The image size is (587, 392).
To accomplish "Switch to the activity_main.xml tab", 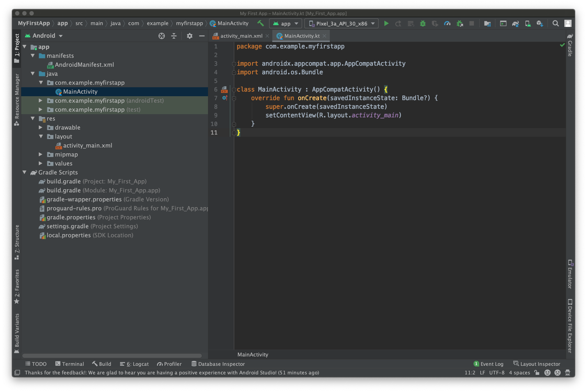I will point(241,36).
